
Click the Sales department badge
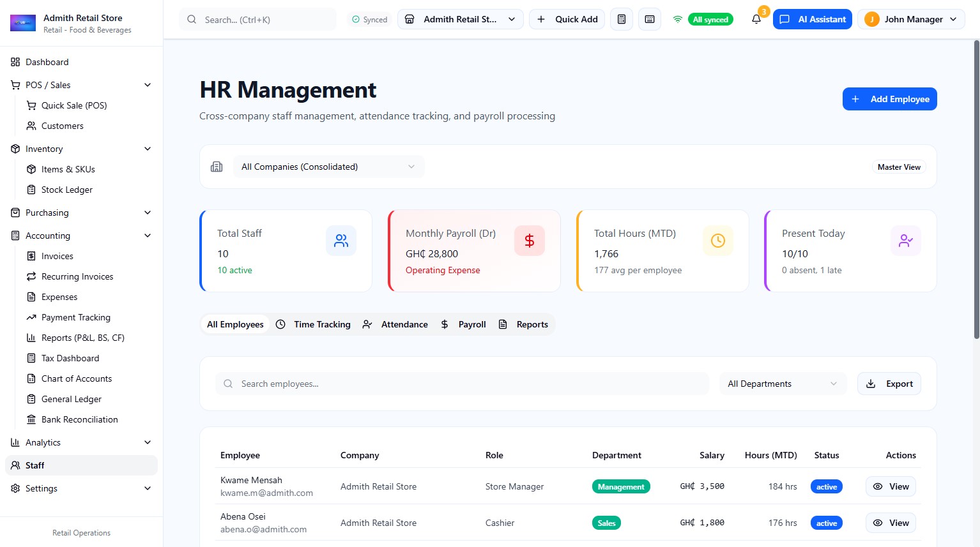[x=606, y=523]
